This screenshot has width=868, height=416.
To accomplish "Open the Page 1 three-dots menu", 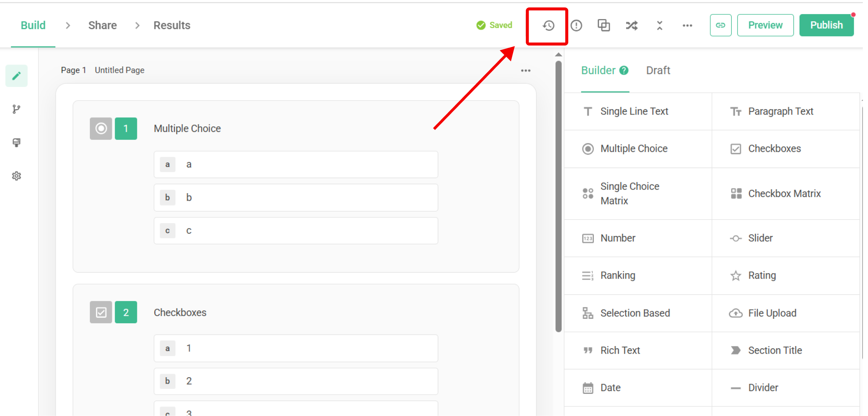I will point(525,71).
